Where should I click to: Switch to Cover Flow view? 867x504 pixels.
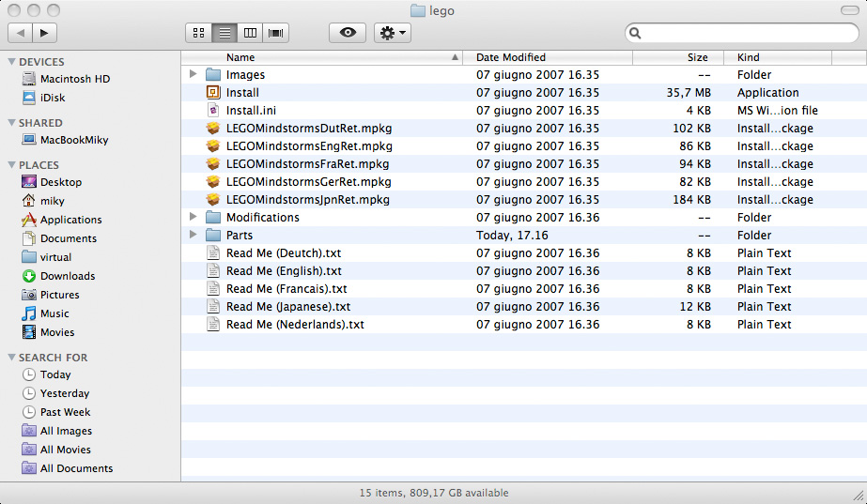point(276,33)
